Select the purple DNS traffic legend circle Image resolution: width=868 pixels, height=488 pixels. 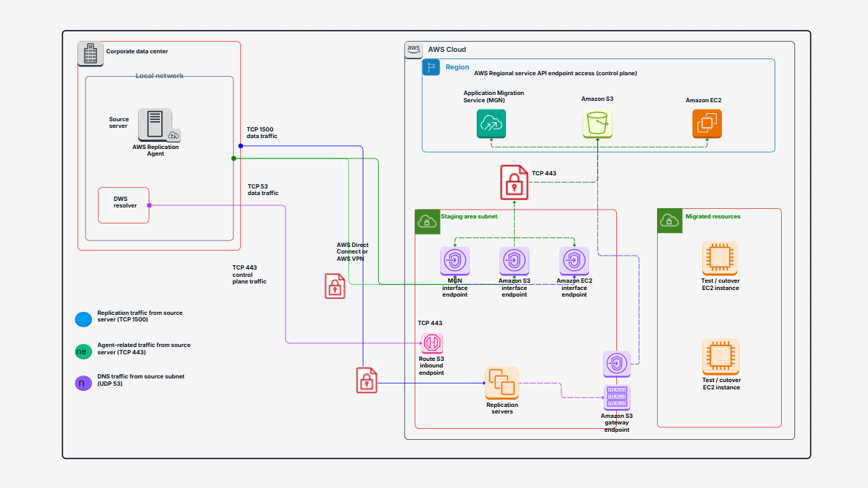pos(84,383)
